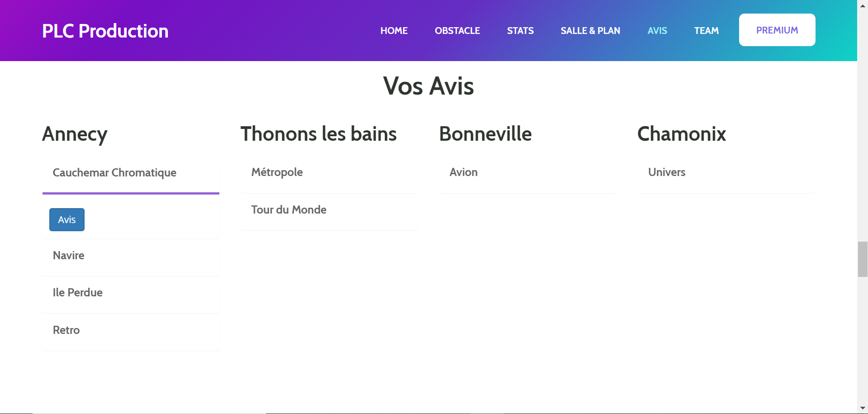868x414 pixels.
Task: Select SALLE & PLAN in navbar
Action: click(590, 31)
